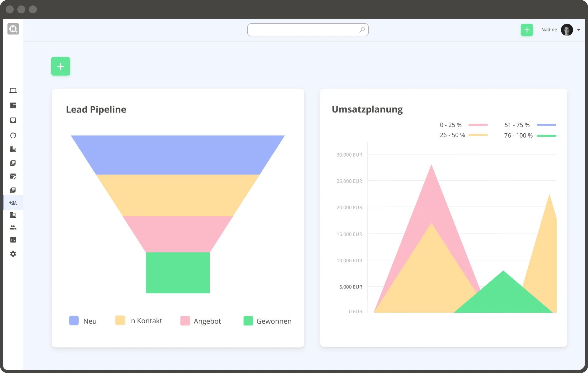588x373 pixels.
Task: Click the blue Neu legend swatch
Action: point(74,320)
